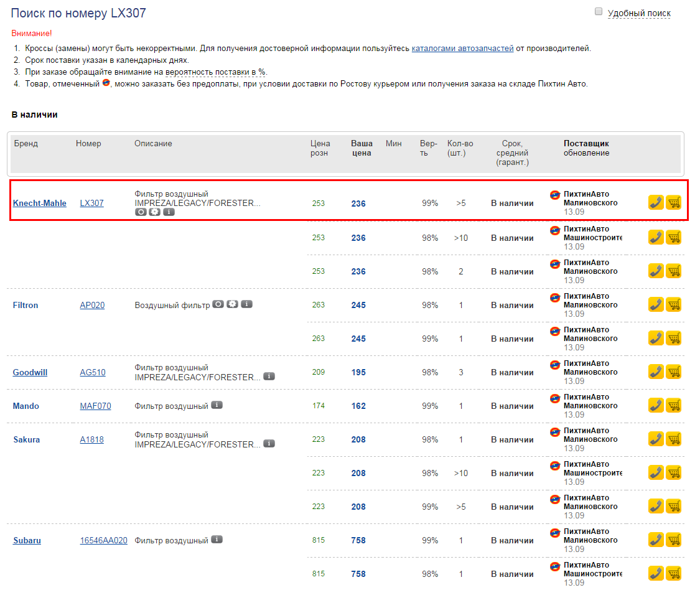The width and height of the screenshot is (700, 590).
Task: Enable the Удобный поиск checkbox
Action: pyautogui.click(x=599, y=12)
